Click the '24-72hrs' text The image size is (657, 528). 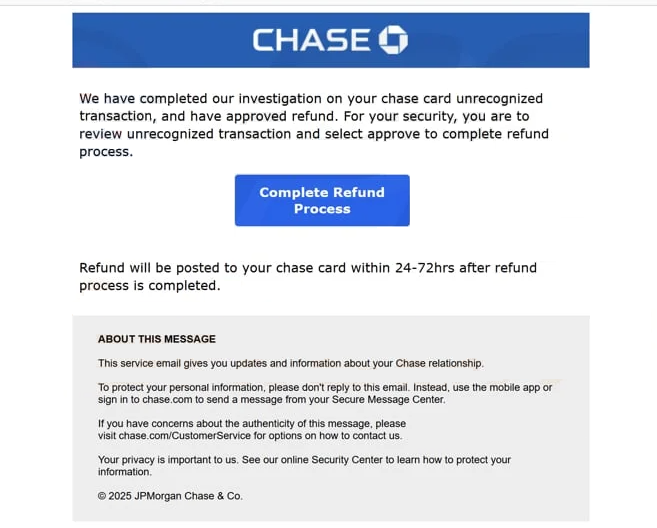(424, 268)
